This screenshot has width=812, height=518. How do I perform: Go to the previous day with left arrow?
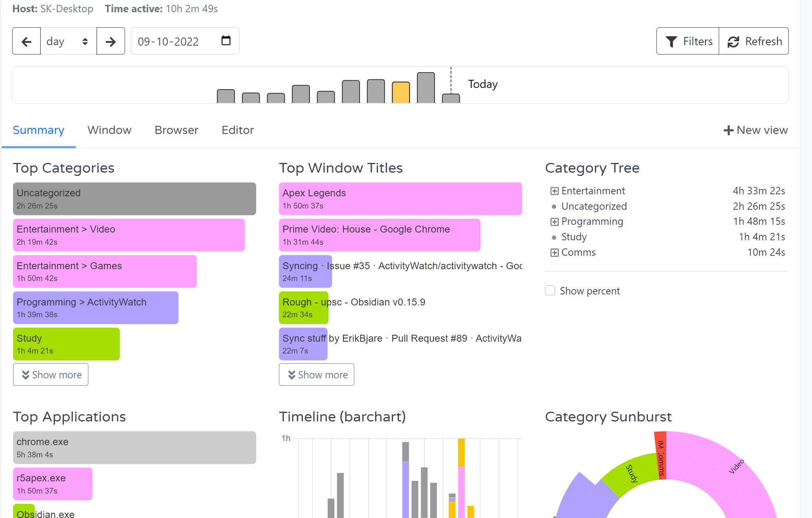[26, 41]
